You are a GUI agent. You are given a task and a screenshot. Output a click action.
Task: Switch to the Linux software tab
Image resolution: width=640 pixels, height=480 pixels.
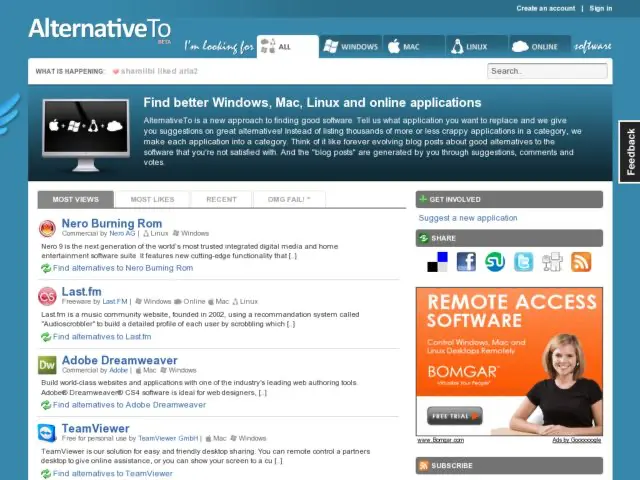(477, 47)
